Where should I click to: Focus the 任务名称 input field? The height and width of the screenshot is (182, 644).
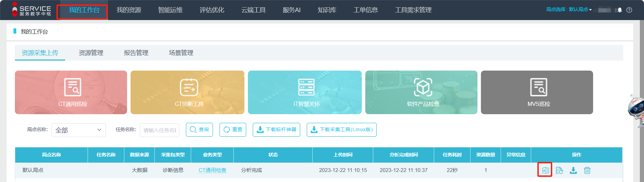(x=160, y=130)
